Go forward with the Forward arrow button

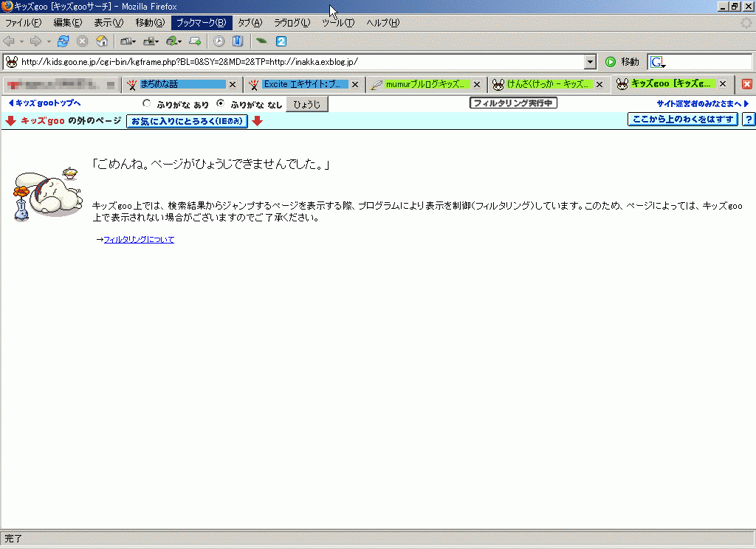click(35, 41)
